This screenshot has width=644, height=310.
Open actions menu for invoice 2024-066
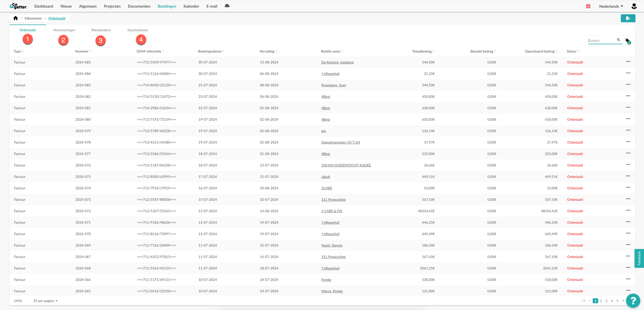tap(628, 279)
